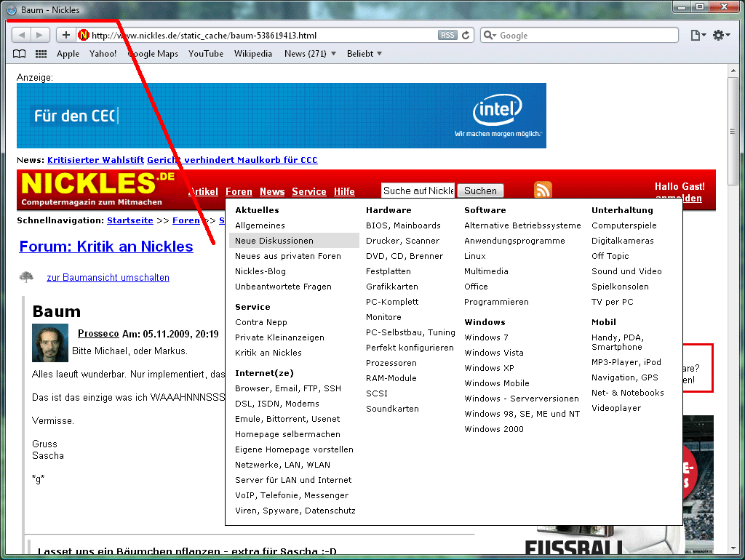745x560 pixels.
Task: Reload the page with the refresh icon
Action: [466, 35]
